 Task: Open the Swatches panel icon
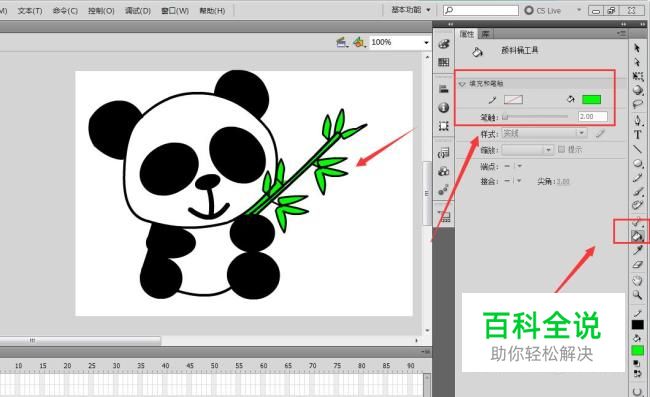444,62
